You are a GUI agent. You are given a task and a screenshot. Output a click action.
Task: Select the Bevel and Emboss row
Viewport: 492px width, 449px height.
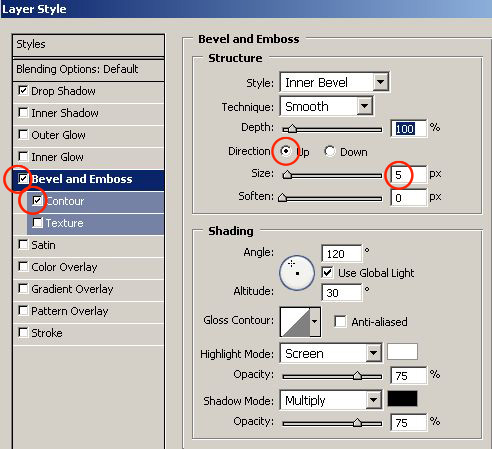point(88,179)
